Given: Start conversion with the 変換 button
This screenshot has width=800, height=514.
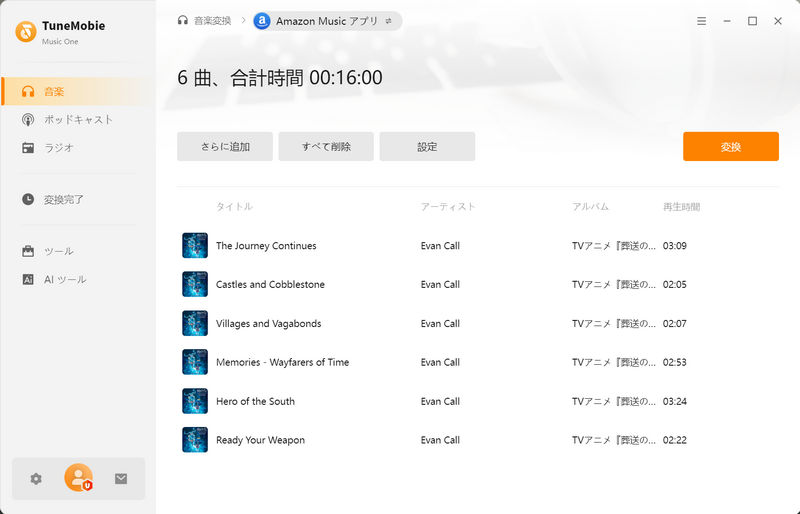Looking at the screenshot, I should (731, 146).
